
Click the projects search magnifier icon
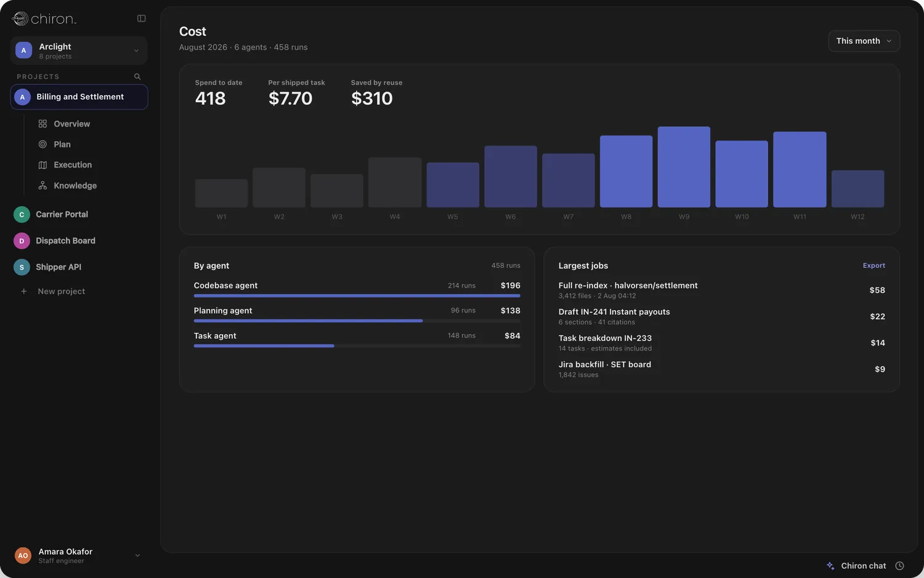point(137,76)
